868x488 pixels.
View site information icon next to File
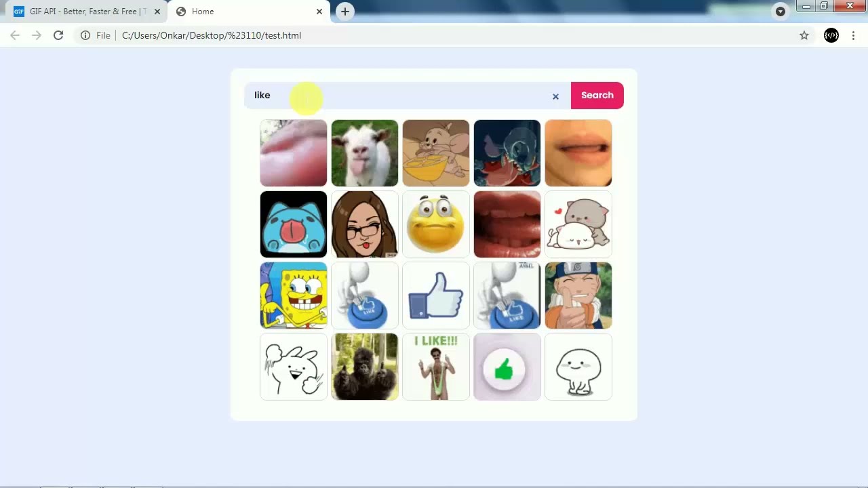85,35
